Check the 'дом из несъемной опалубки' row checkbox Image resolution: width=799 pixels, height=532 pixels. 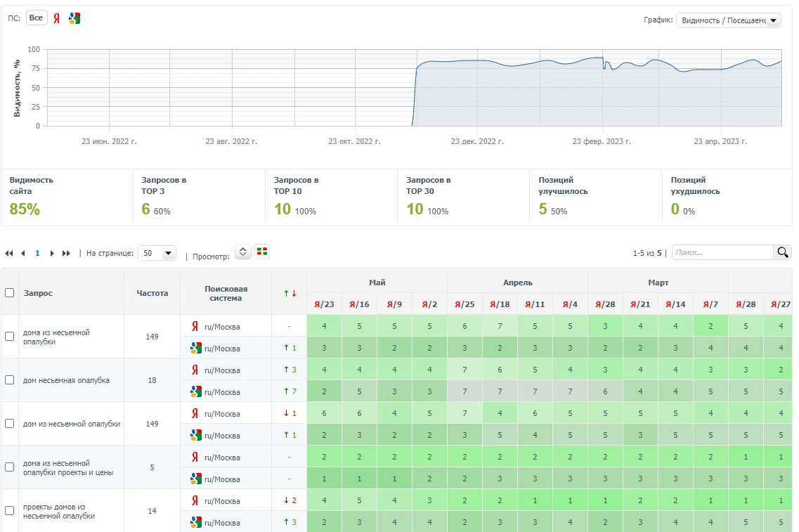tap(10, 424)
